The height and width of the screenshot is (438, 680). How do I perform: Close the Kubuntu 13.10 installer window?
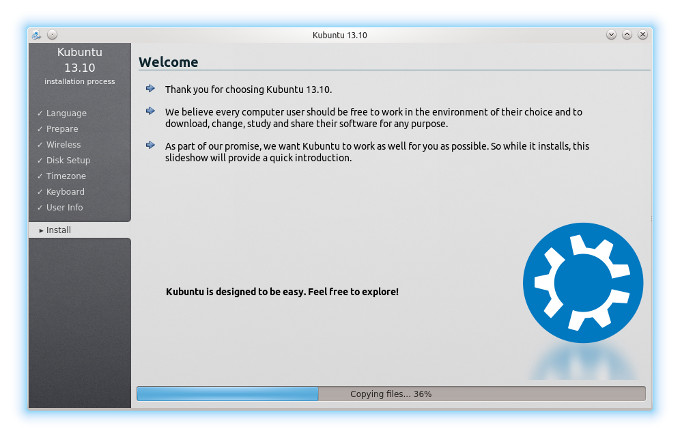(x=643, y=35)
